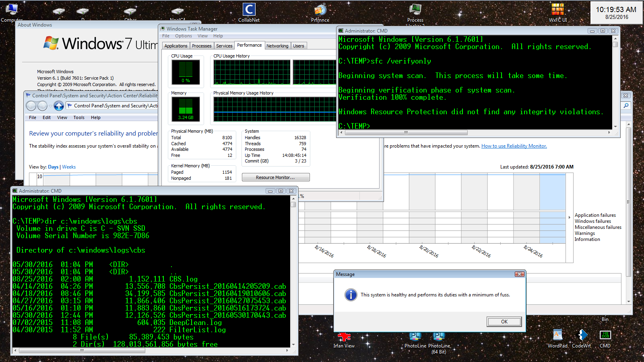Open the Computer desktop icon
644x362 pixels.
(x=12, y=12)
